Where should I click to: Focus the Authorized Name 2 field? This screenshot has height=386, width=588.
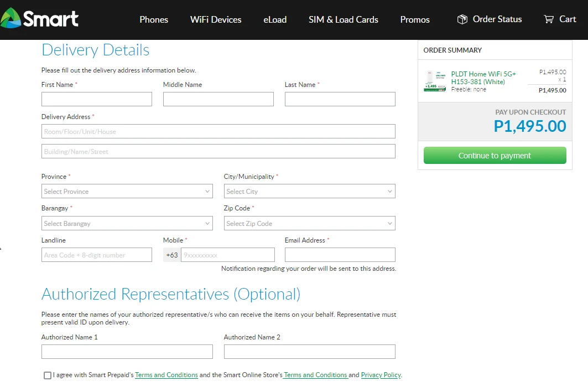[309, 352]
